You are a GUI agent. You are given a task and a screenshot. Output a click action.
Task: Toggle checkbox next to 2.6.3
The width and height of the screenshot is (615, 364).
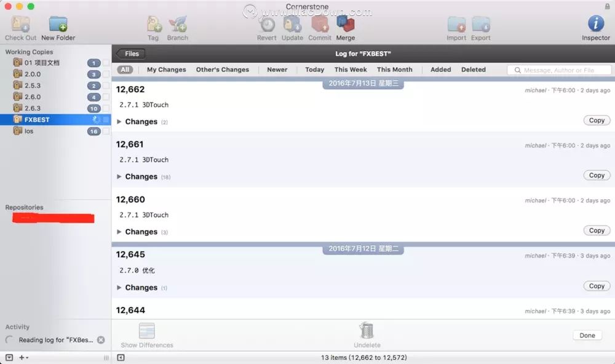[106, 108]
